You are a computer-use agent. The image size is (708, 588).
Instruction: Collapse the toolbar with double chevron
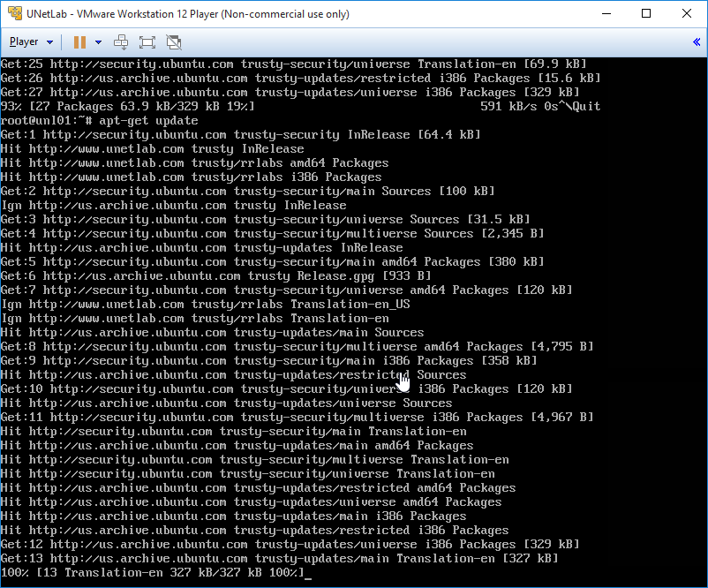coord(697,42)
